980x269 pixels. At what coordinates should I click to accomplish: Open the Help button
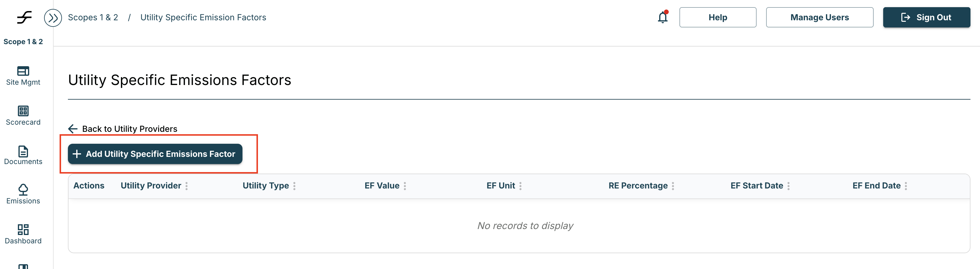coord(718,18)
